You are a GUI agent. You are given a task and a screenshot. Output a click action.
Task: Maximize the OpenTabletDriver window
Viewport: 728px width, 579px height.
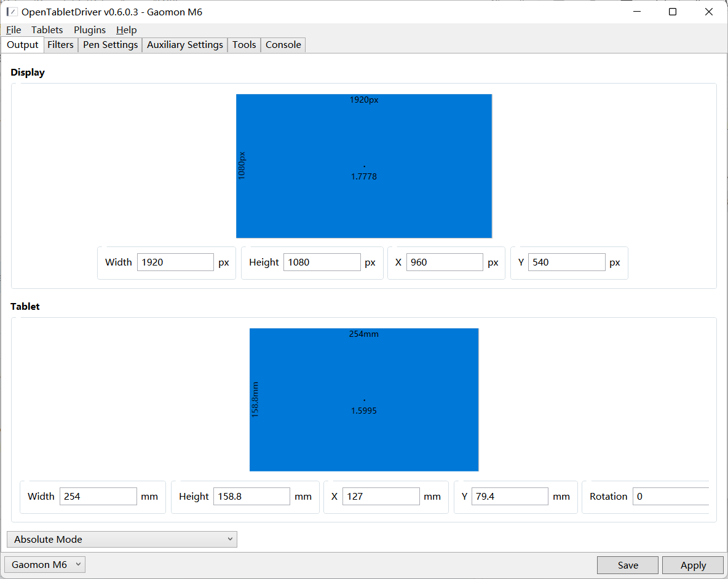click(672, 12)
